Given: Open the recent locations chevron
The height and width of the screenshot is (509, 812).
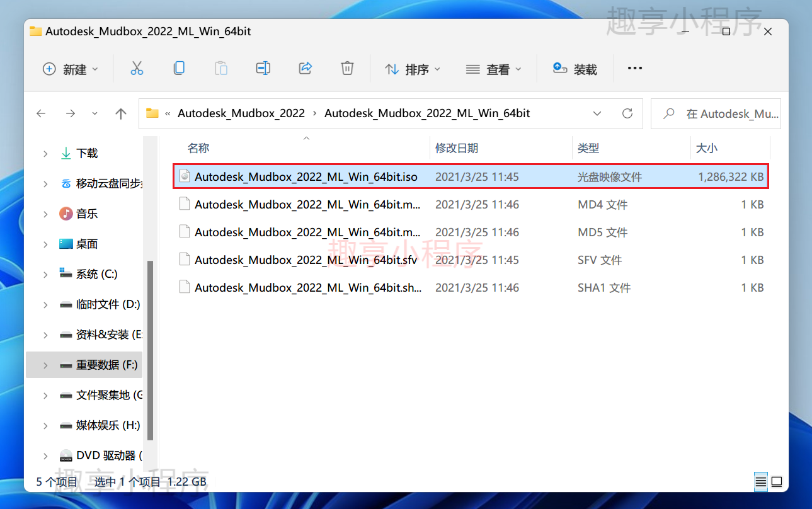Looking at the screenshot, I should pyautogui.click(x=94, y=113).
